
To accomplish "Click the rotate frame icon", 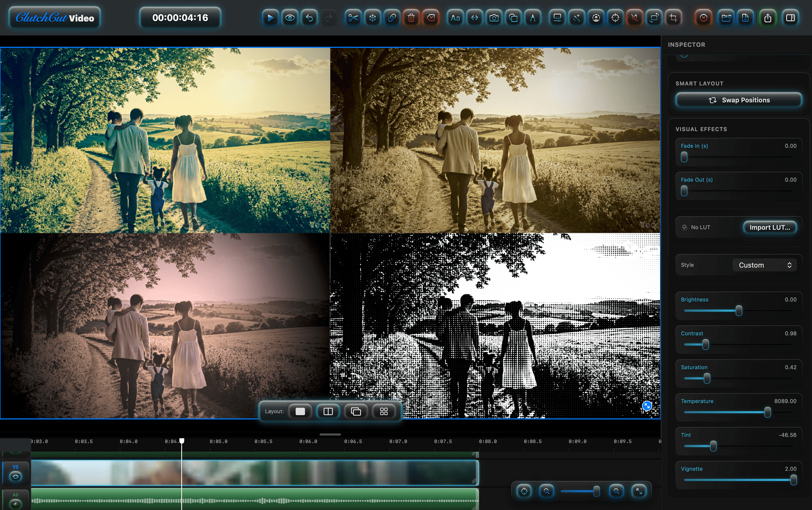I will tap(654, 18).
